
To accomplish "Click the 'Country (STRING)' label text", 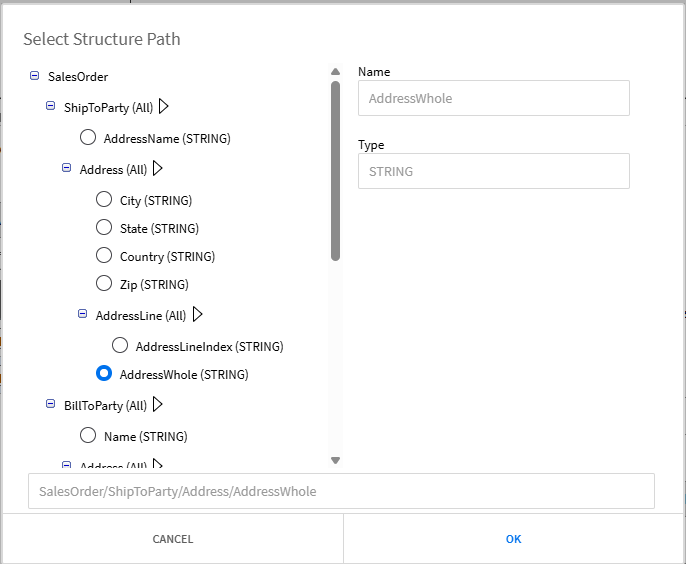I will (x=168, y=257).
